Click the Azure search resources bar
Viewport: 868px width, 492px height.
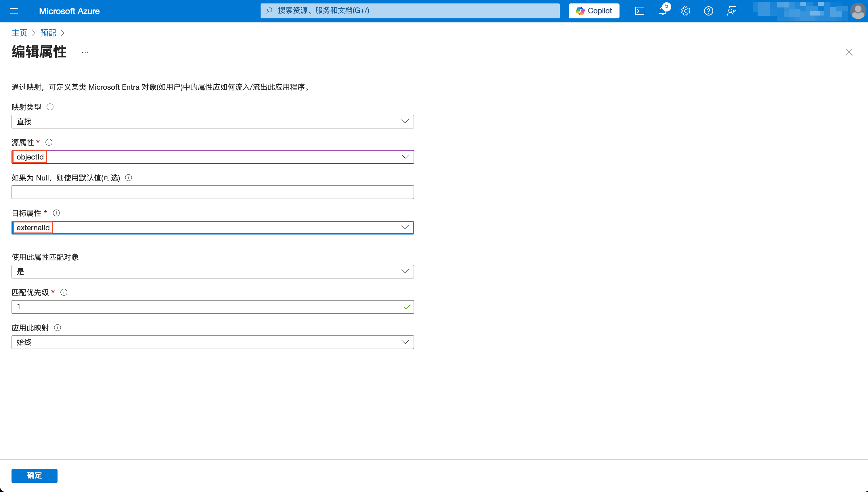tap(410, 10)
